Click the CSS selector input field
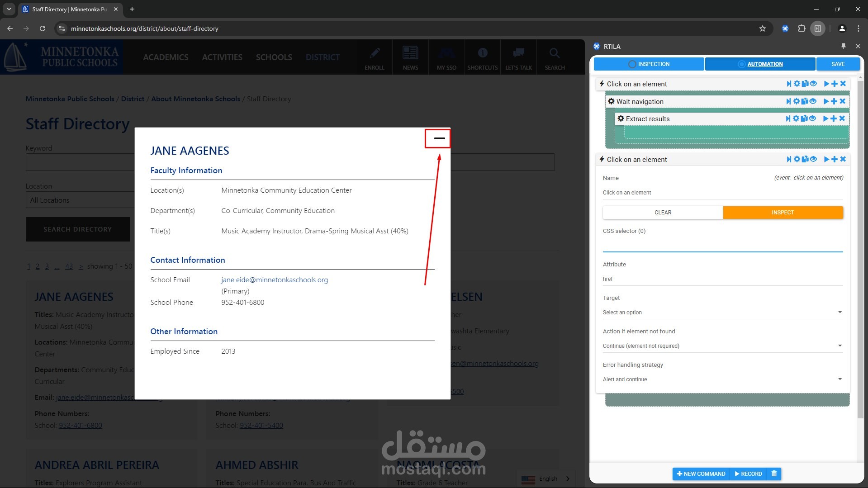Viewport: 868px width, 488px height. [722, 245]
